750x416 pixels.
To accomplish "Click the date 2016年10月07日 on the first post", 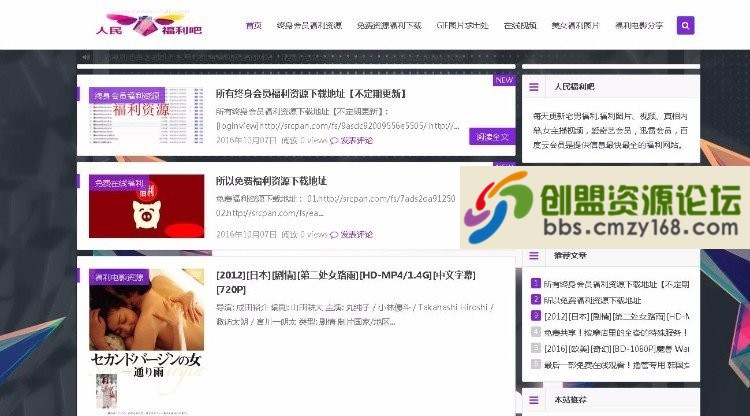I will 246,141.
